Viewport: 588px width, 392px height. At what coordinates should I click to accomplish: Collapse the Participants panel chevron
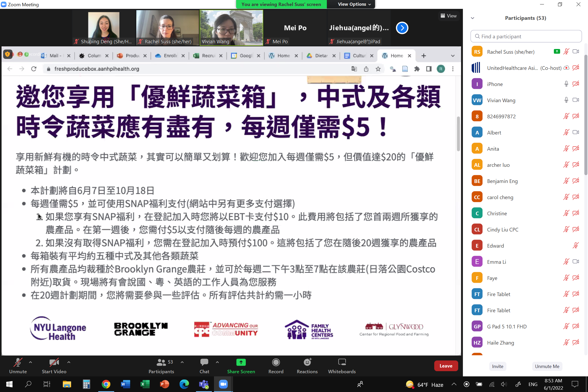pos(473,18)
